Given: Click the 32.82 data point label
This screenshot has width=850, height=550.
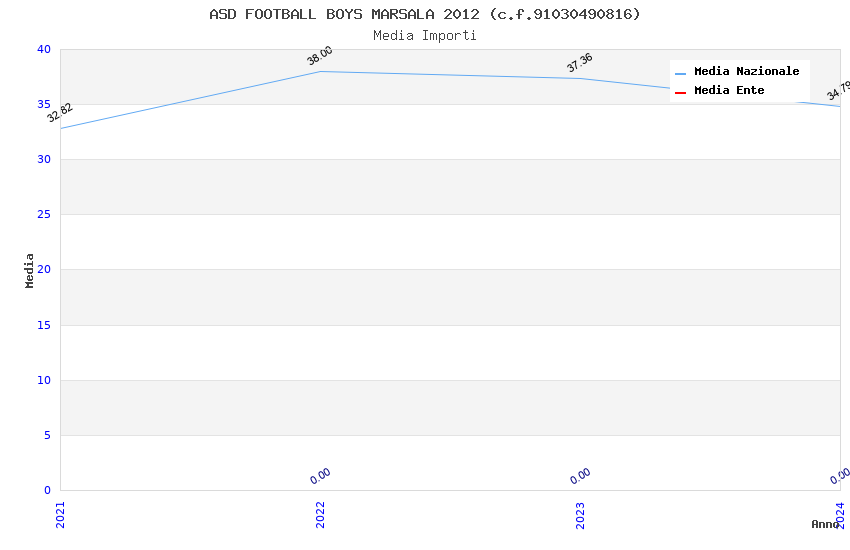Looking at the screenshot, I should (x=60, y=112).
